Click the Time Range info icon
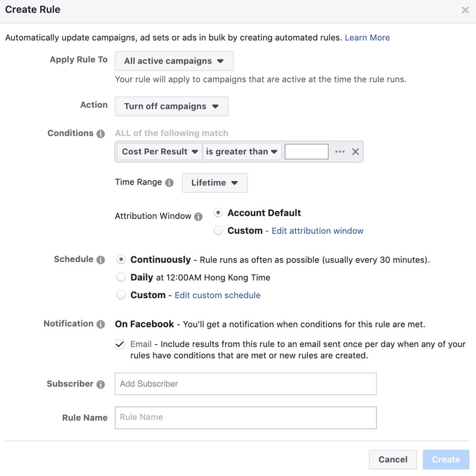Screen dimensions: 476x476 coord(169,183)
